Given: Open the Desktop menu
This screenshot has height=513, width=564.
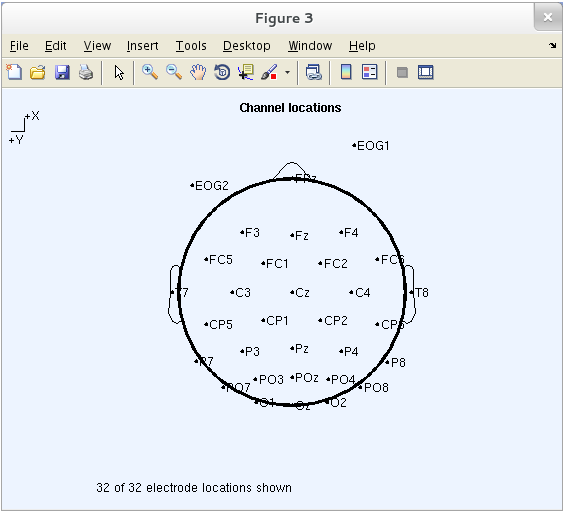Looking at the screenshot, I should pyautogui.click(x=246, y=46).
